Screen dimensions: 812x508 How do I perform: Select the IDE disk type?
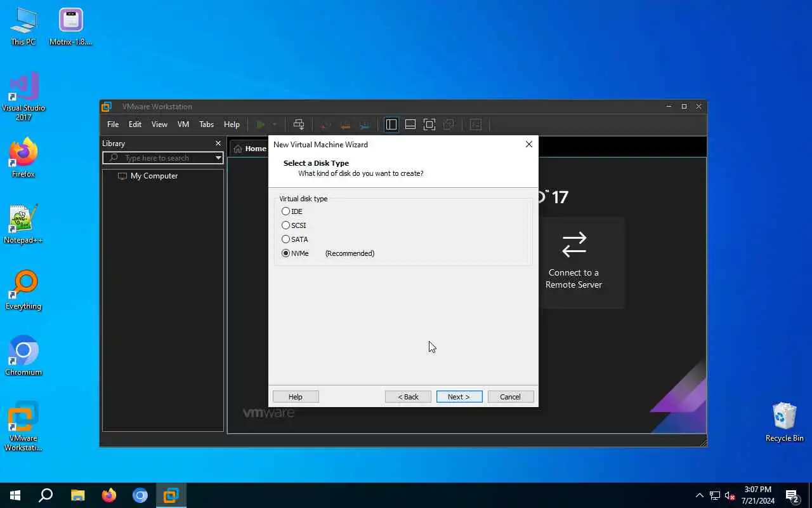pos(292,211)
